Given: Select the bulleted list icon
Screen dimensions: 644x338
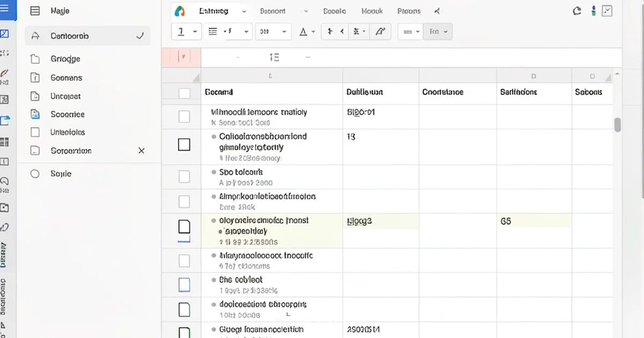Looking at the screenshot, I should (213, 31).
